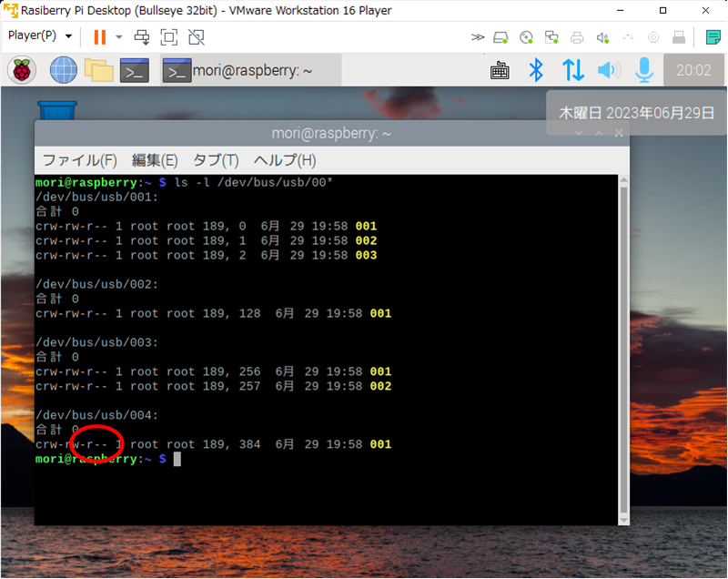Click the terminal vertical scrollbar track
The image size is (728, 579).
pos(623,350)
